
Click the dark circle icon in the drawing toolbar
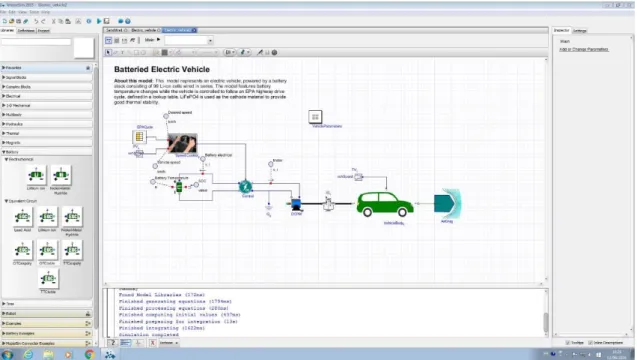(x=274, y=52)
